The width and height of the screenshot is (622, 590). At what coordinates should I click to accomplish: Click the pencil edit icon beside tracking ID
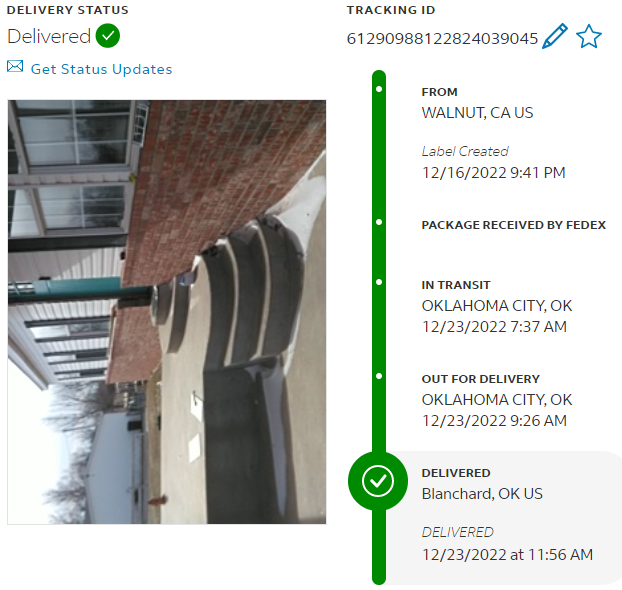click(x=555, y=36)
